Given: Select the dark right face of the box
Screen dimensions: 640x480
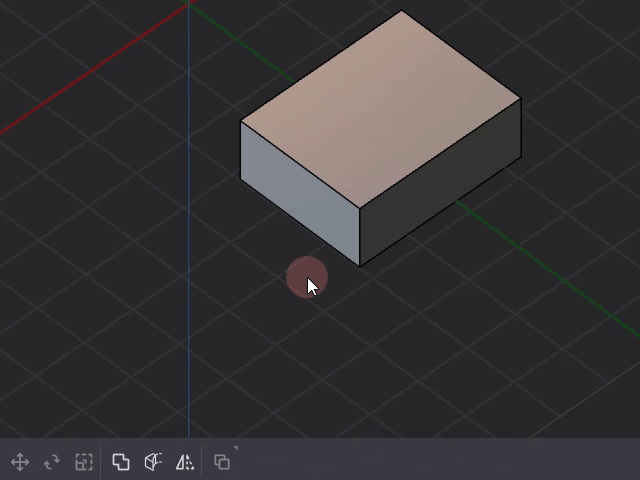Looking at the screenshot, I should pos(440,182).
